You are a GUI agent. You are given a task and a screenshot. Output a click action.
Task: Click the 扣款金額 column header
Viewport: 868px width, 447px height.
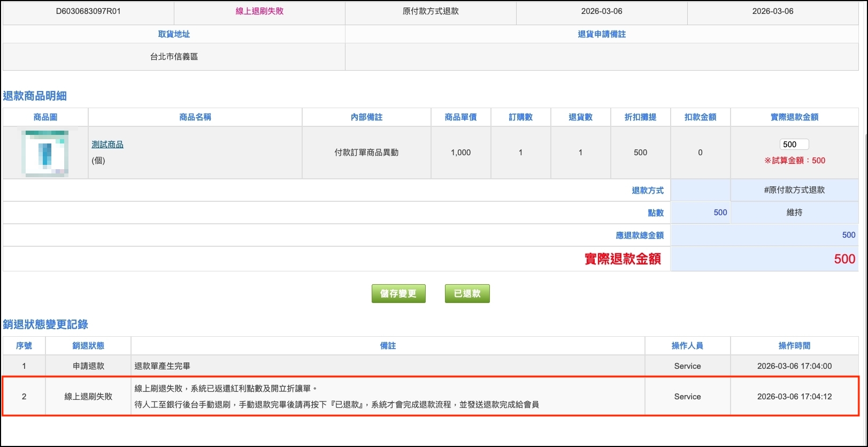[x=700, y=117]
